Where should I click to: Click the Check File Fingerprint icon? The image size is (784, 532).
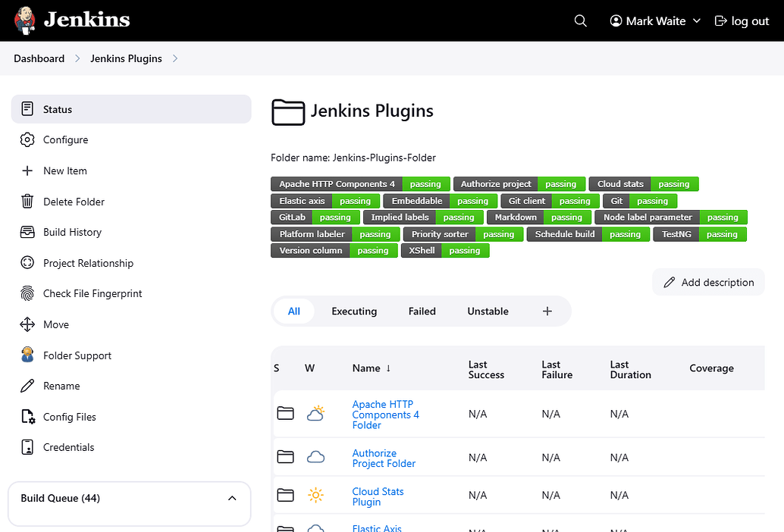coord(27,293)
